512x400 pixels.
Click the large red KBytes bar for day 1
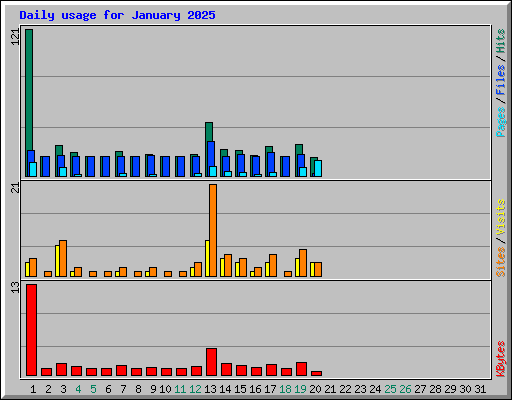pyautogui.click(x=31, y=330)
